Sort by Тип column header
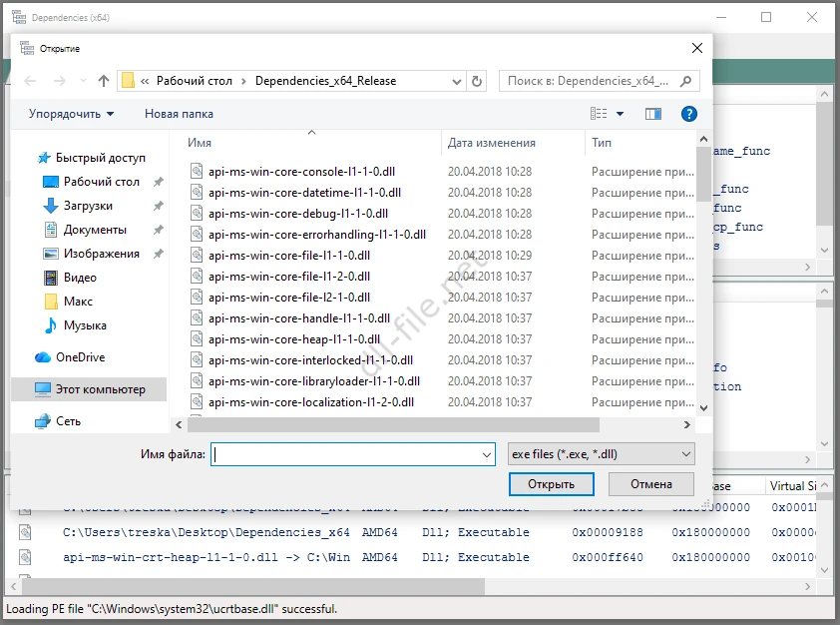Screen dimensions: 840x625 pos(602,143)
